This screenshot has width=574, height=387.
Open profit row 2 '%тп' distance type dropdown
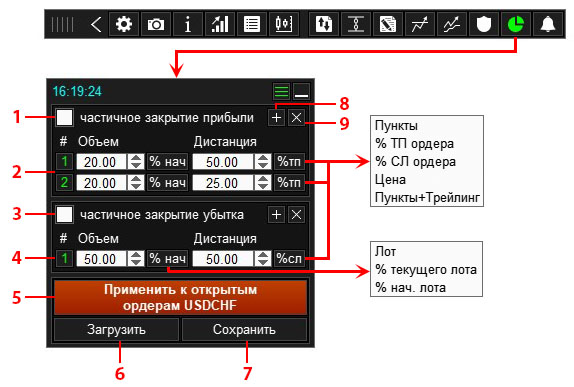(289, 182)
